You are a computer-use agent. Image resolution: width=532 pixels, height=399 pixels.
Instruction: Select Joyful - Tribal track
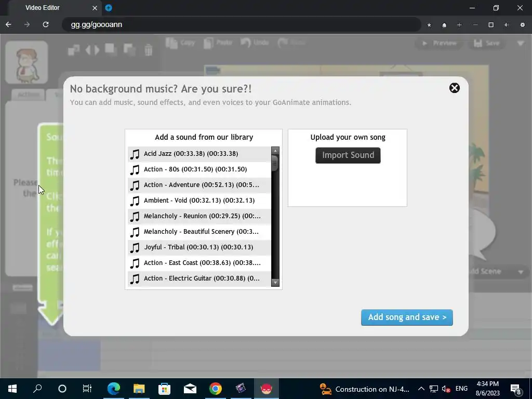click(x=199, y=247)
